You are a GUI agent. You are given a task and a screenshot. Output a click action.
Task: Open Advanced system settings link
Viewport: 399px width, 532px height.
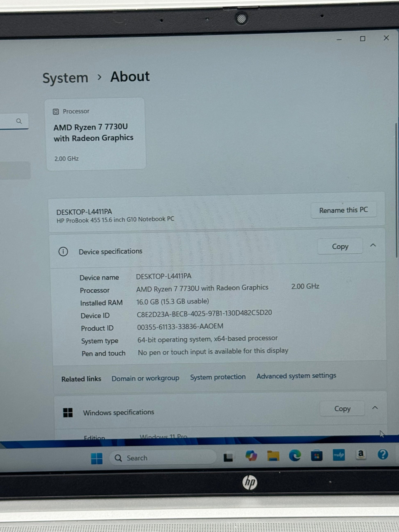296,376
